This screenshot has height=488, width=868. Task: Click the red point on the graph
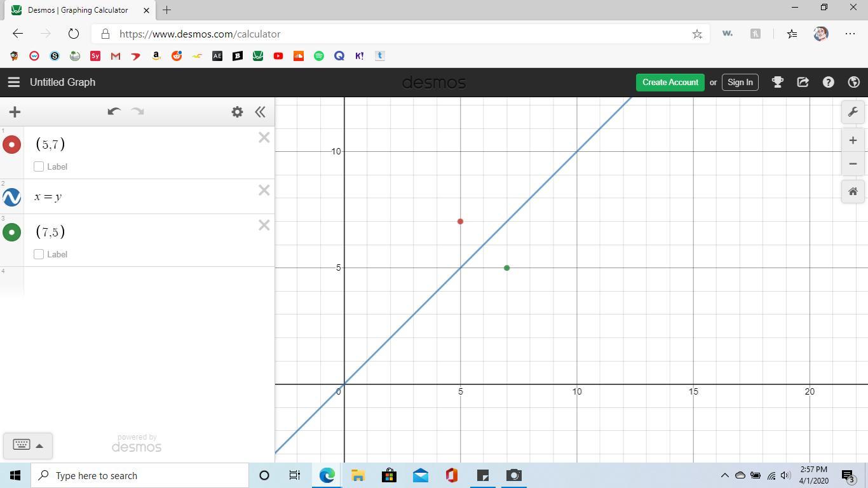[x=460, y=221]
